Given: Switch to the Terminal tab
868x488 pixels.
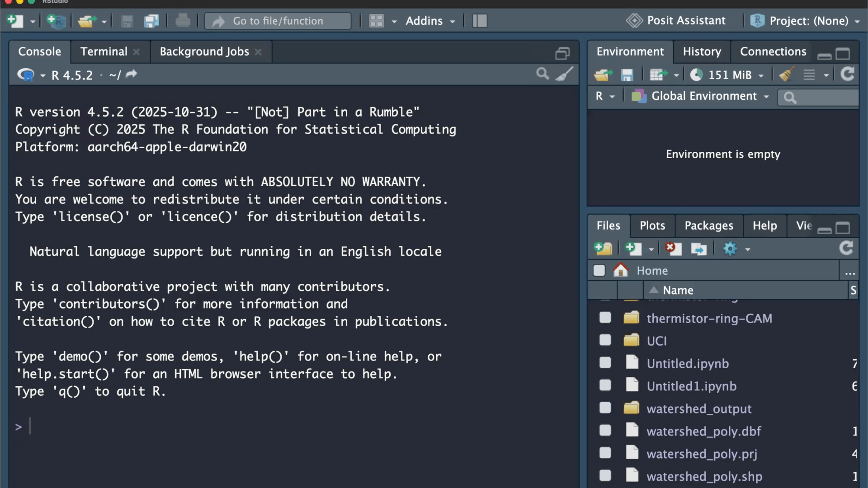Looking at the screenshot, I should [104, 52].
